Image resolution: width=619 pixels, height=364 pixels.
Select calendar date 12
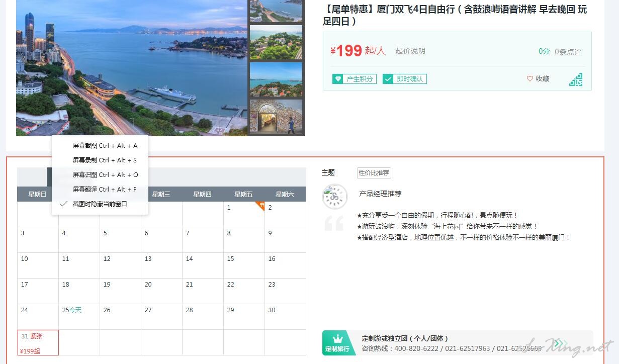pyautogui.click(x=120, y=265)
